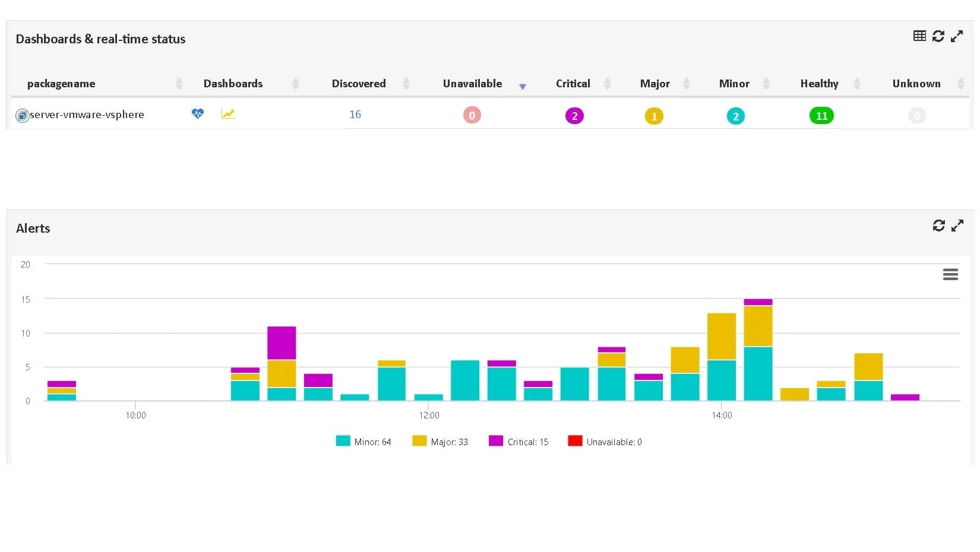Click the package icon beside server-vmware-vsphere
The image size is (980, 552).
click(x=21, y=115)
